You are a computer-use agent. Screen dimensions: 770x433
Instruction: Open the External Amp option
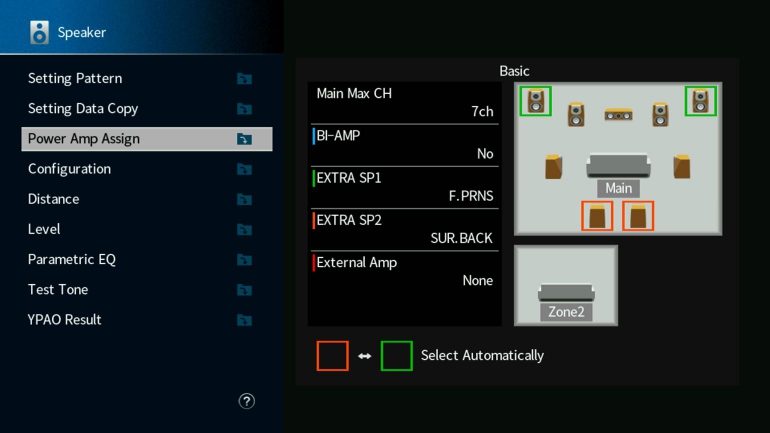click(x=404, y=271)
